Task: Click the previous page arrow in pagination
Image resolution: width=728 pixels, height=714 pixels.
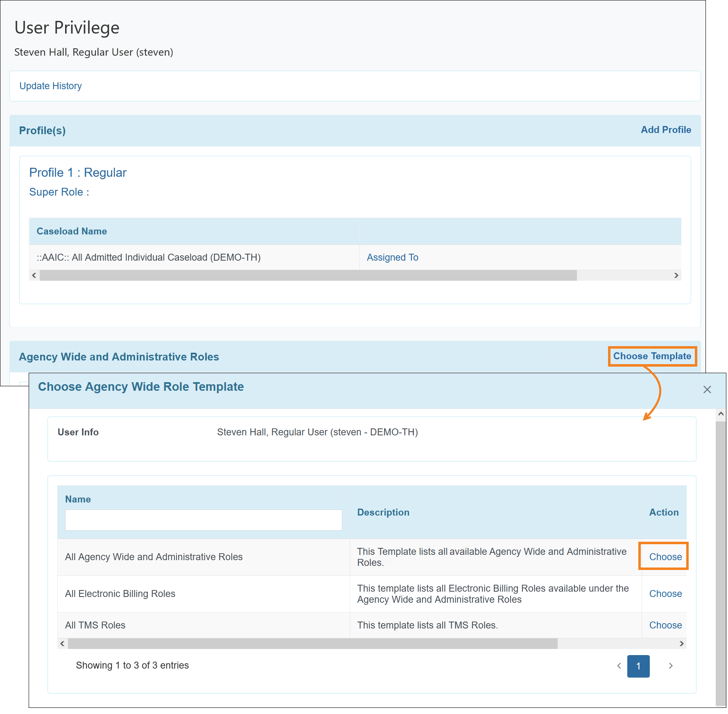Action: click(x=619, y=666)
